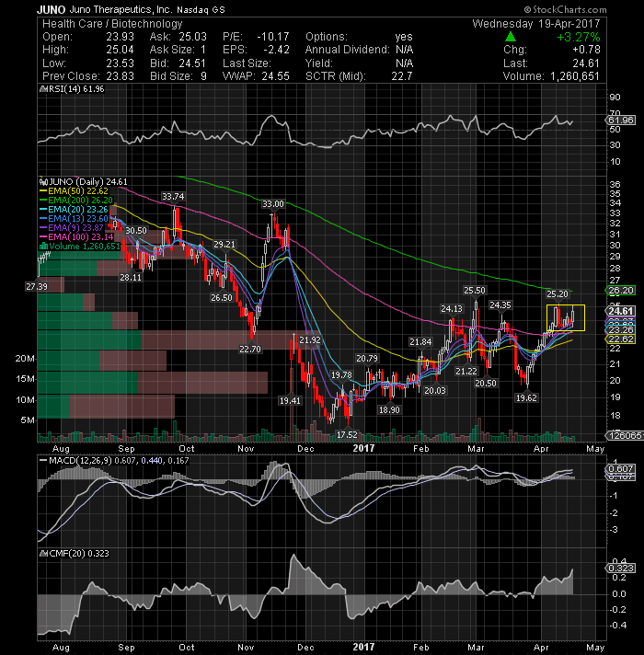Click the JUNO (Daily) 24.61 chart title
The width and height of the screenshot is (644, 655).
(x=87, y=182)
